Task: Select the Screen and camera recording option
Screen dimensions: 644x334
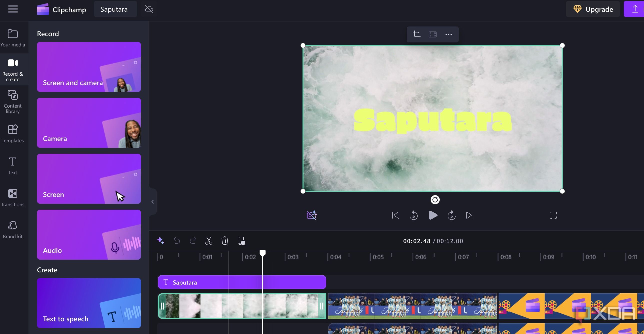Action: point(89,67)
